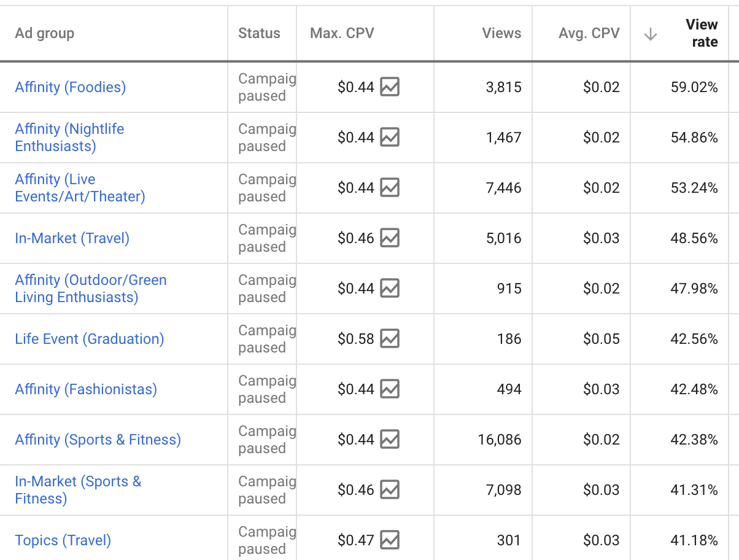Open the Topics (Travel) ad group
Image resolution: width=739 pixels, height=560 pixels.
click(x=63, y=540)
